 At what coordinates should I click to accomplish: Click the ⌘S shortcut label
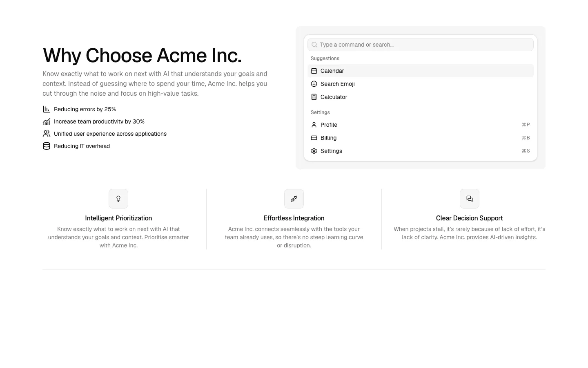526,151
